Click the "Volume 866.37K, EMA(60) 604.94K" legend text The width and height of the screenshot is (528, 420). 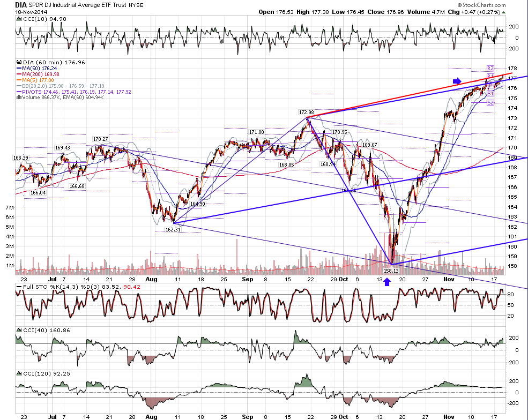point(63,97)
